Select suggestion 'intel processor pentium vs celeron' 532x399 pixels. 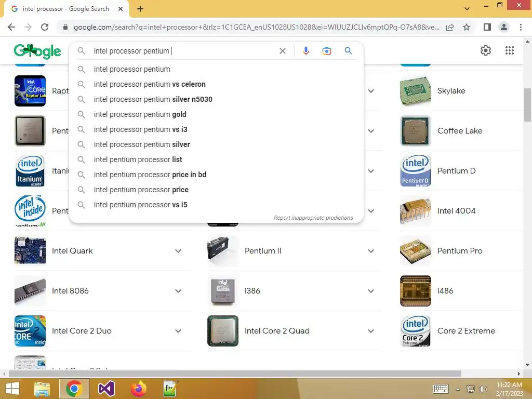tap(216, 84)
